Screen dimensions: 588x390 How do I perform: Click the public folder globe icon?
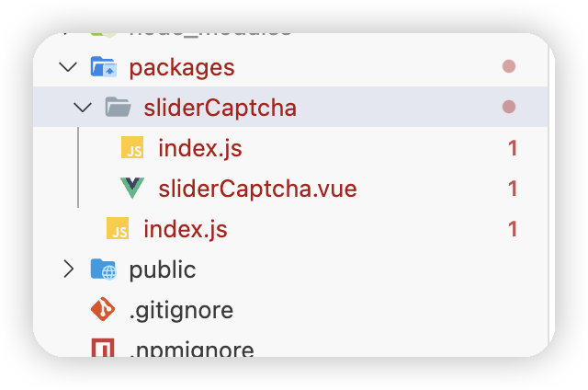102,270
